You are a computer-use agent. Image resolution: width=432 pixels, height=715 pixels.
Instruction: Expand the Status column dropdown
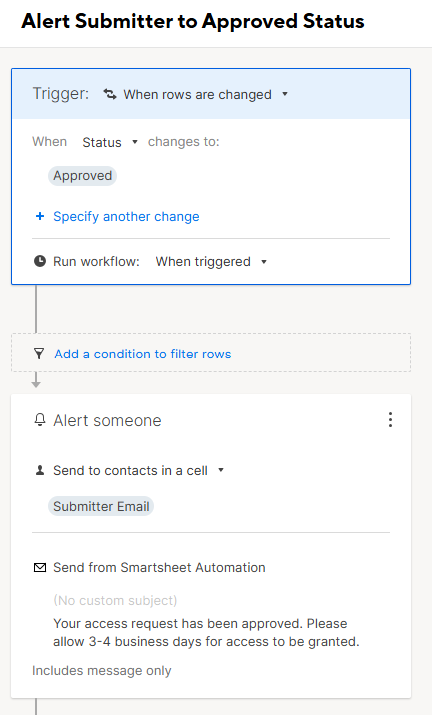110,142
